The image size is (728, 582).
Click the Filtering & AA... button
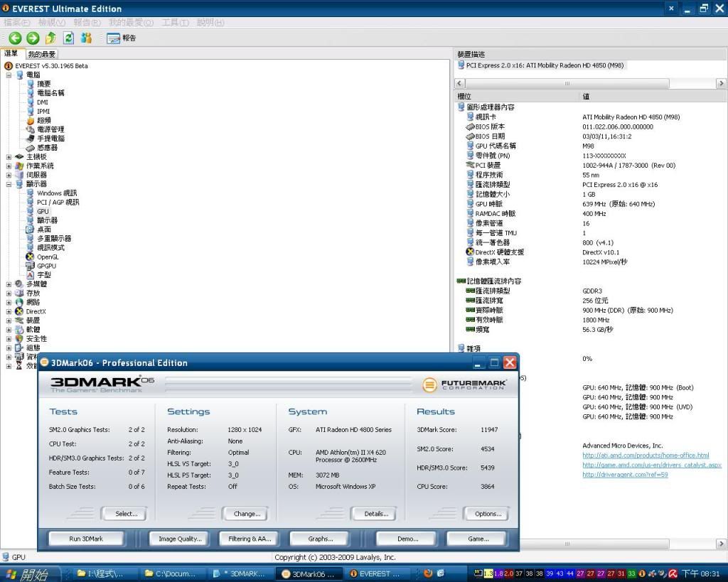pyautogui.click(x=249, y=539)
